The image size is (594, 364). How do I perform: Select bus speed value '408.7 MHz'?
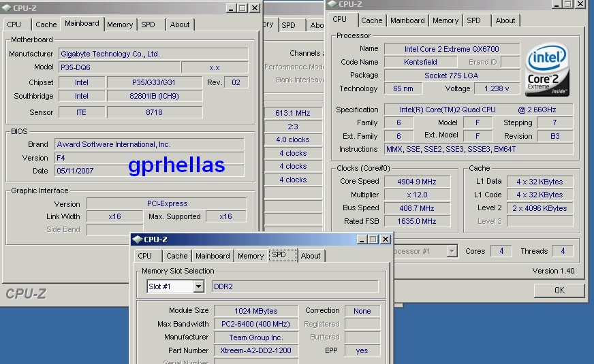click(x=417, y=208)
